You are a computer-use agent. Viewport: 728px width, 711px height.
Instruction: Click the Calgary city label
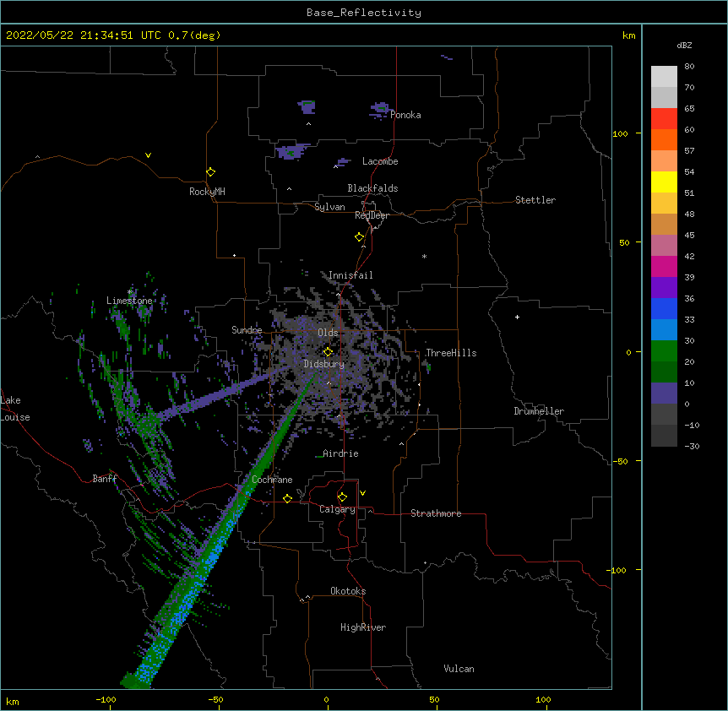coord(337,509)
